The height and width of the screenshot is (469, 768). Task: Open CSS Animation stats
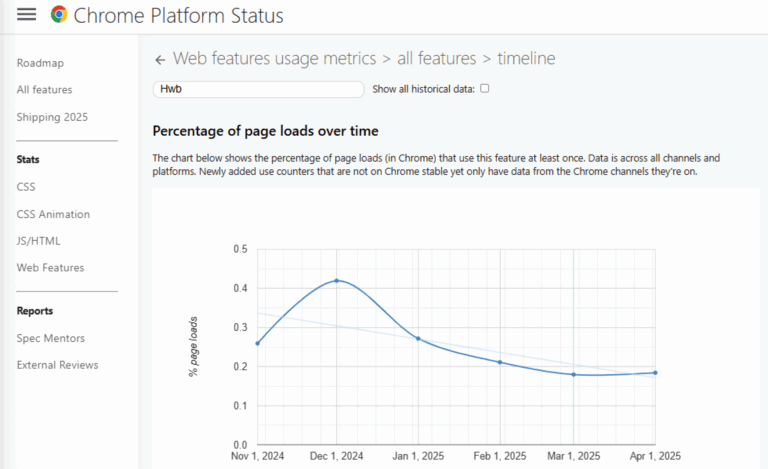53,214
